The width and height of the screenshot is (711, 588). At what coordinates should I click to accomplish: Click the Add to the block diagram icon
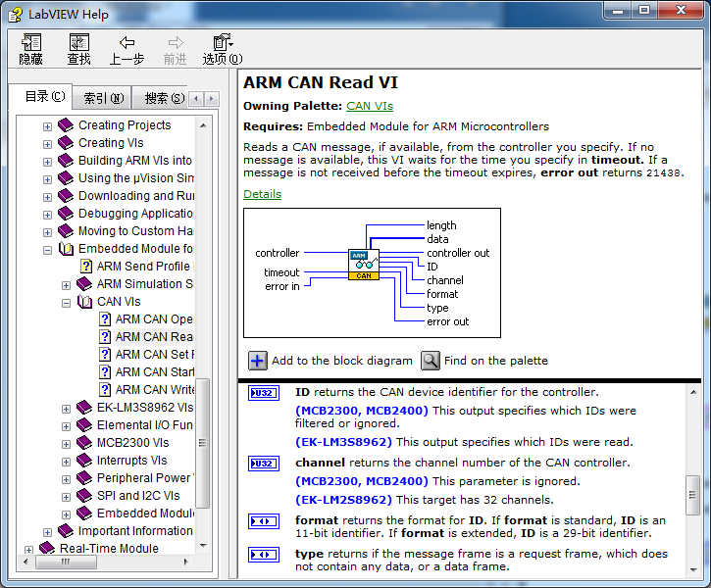(x=257, y=361)
